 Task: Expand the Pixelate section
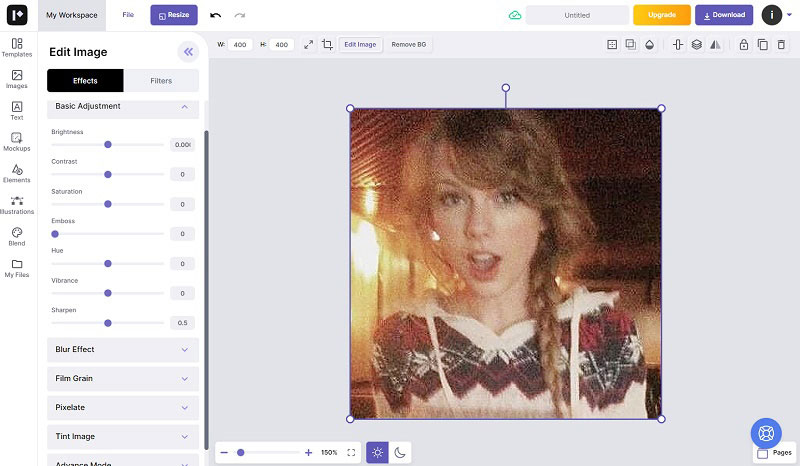tap(123, 408)
